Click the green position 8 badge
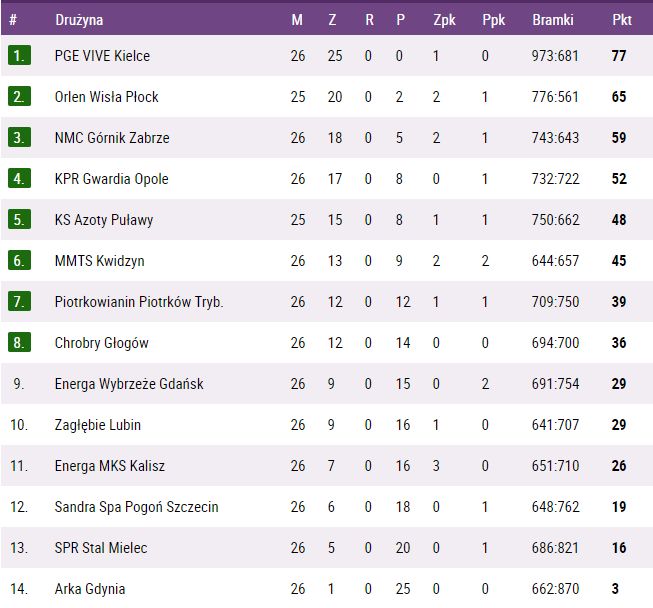The image size is (653, 608). 20,343
